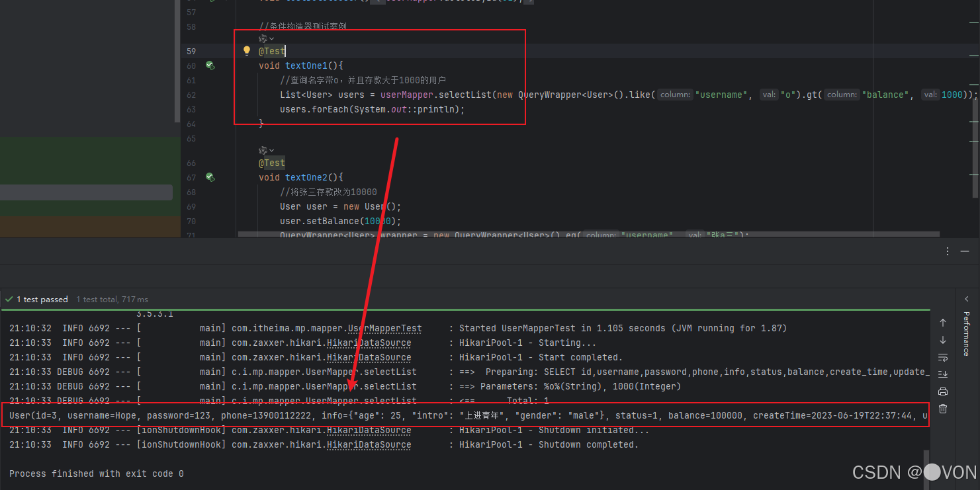Click the 'Parameters: %o%(String)' log line
This screenshot has width=980, height=490.
[x=345, y=387]
